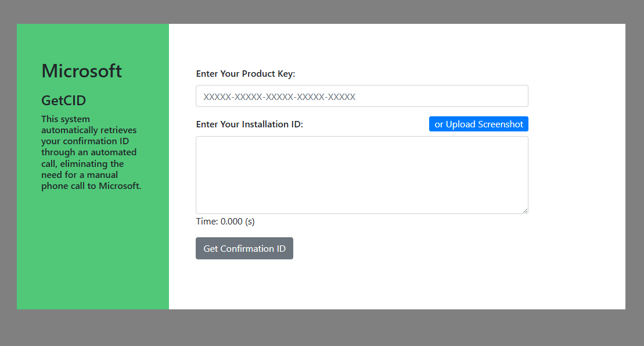Click the 'Enter Your Installation ID:' label
The width and height of the screenshot is (644, 346).
249,124
